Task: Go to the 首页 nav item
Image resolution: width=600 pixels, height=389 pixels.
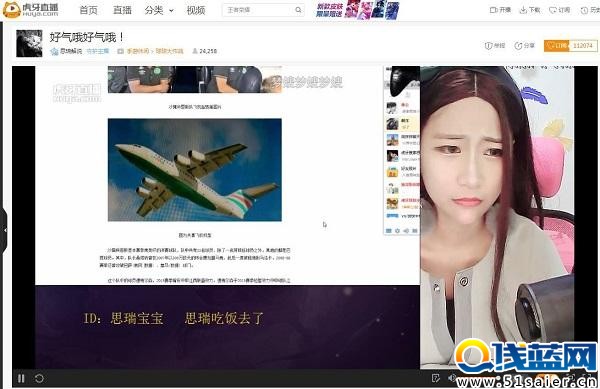Action: click(88, 10)
